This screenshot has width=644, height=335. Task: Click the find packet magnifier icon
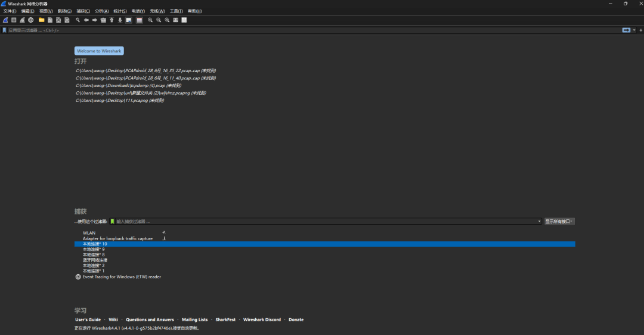coord(78,20)
